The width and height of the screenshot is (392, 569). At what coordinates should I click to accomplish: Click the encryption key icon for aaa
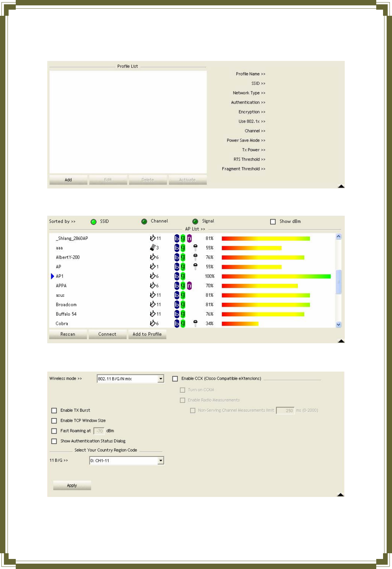pyautogui.click(x=195, y=248)
